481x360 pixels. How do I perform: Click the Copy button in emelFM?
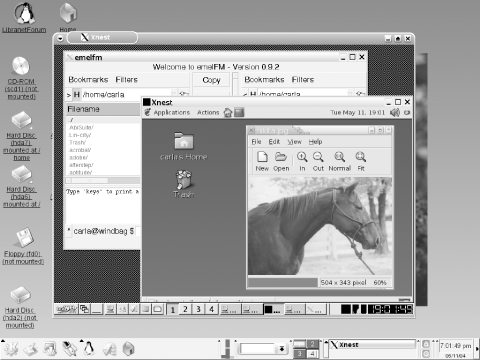click(211, 80)
